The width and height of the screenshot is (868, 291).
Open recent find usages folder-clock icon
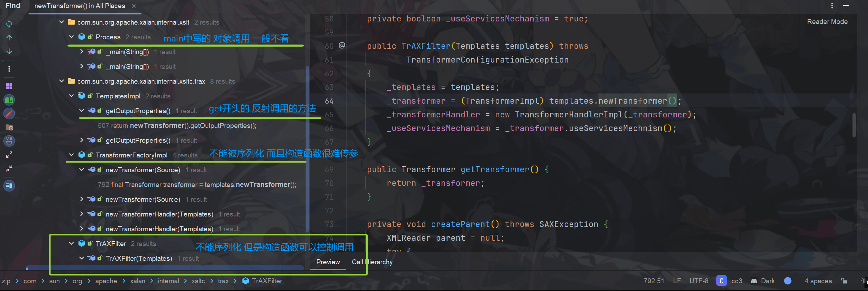click(9, 127)
